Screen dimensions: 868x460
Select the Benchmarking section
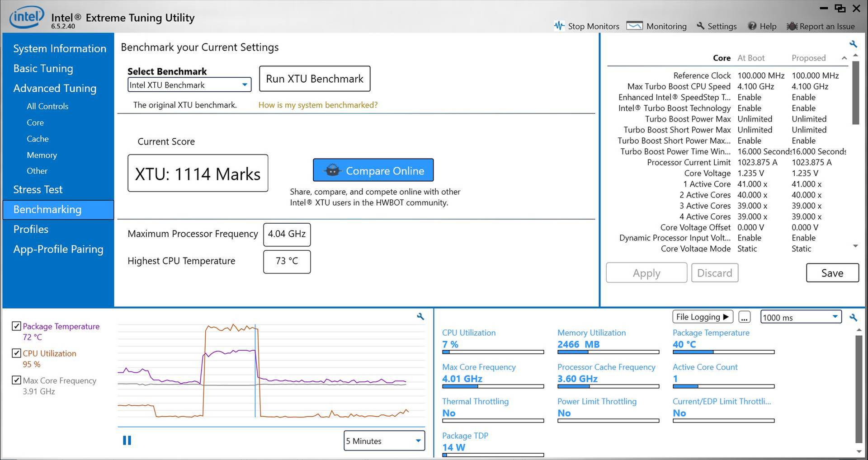(x=58, y=210)
